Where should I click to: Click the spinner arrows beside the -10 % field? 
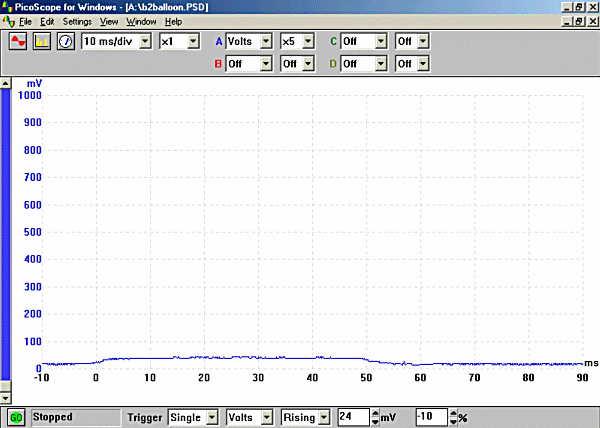452,416
